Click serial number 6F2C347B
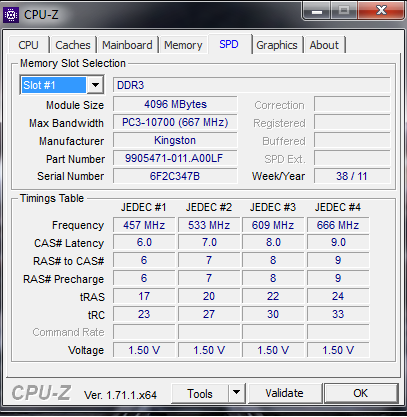 tap(175, 176)
